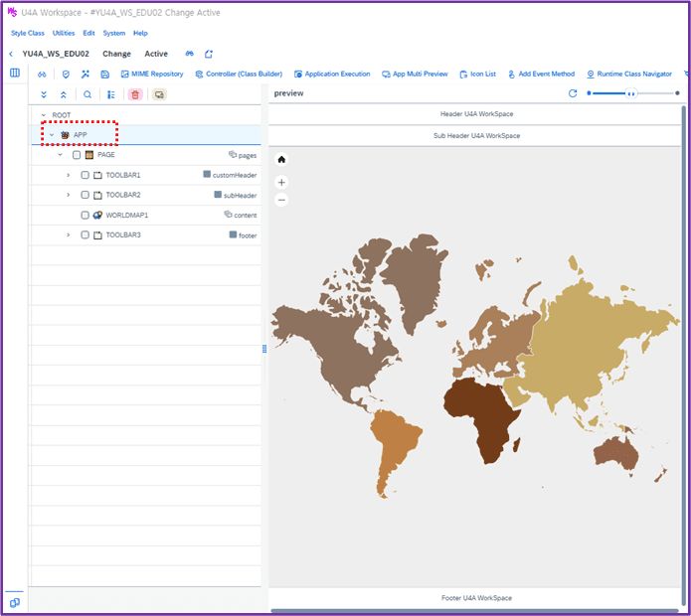Click the preview zoom slider handle
The width and height of the screenshot is (691, 616).
[630, 93]
